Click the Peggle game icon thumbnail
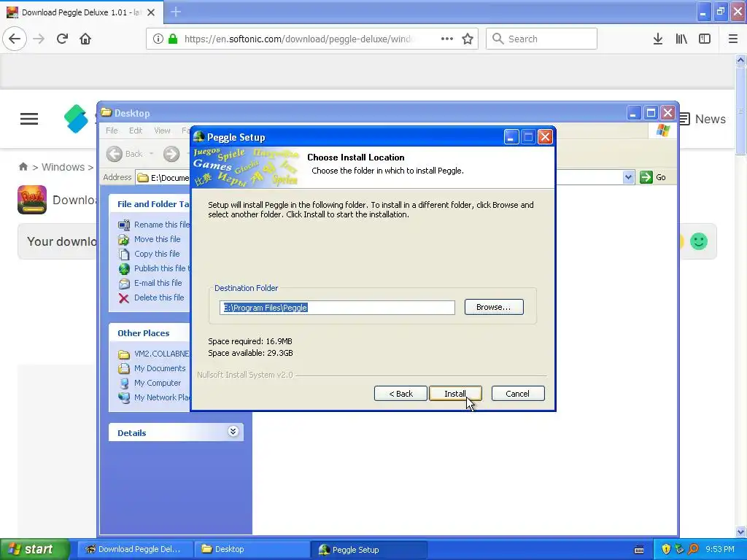 (32, 200)
